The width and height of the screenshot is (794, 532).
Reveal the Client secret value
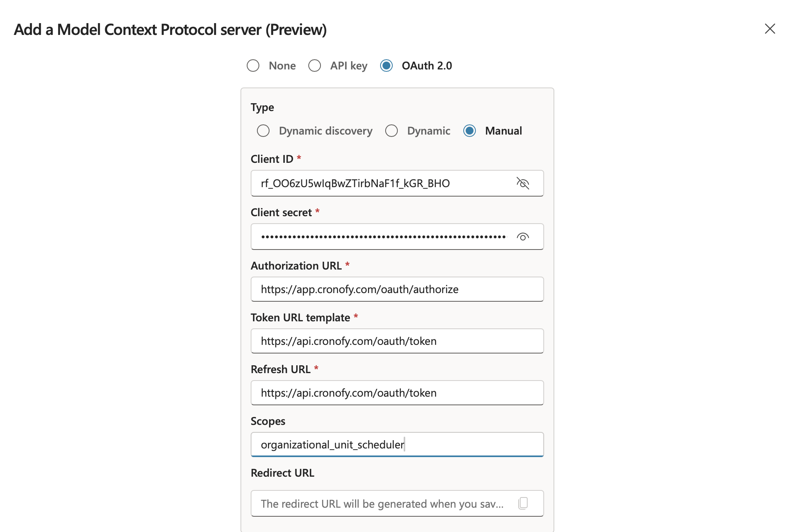tap(523, 237)
